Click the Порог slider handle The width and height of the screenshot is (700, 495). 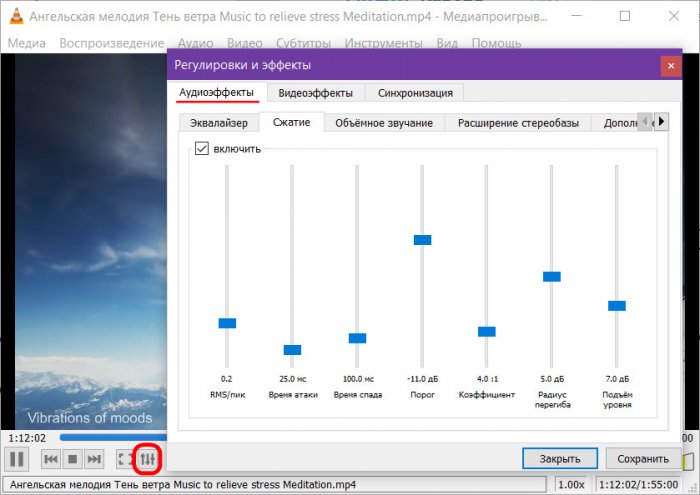click(x=422, y=240)
